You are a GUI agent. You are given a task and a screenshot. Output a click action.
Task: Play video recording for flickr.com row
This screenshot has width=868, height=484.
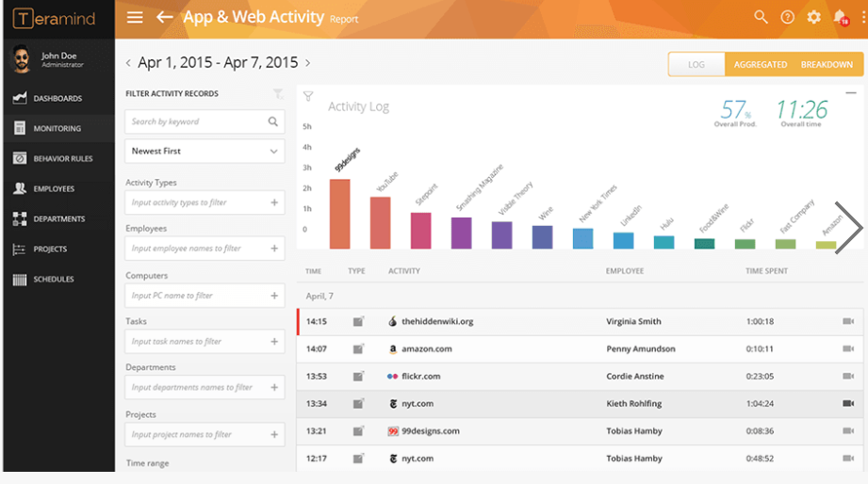848,376
